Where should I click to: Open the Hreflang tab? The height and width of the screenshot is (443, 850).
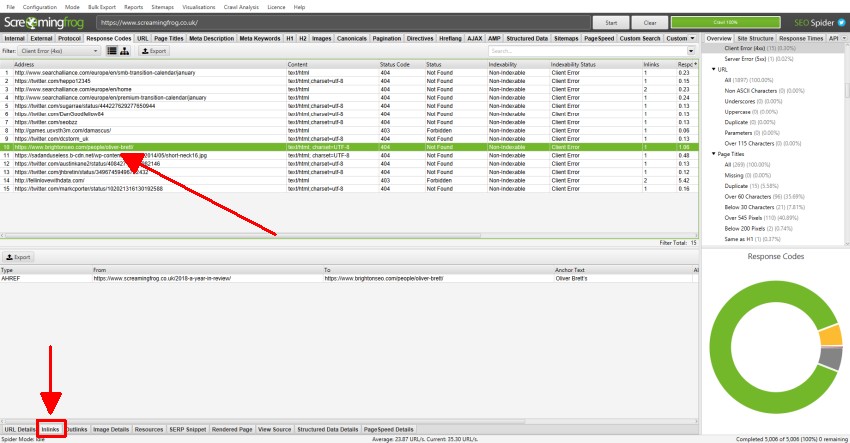point(450,38)
